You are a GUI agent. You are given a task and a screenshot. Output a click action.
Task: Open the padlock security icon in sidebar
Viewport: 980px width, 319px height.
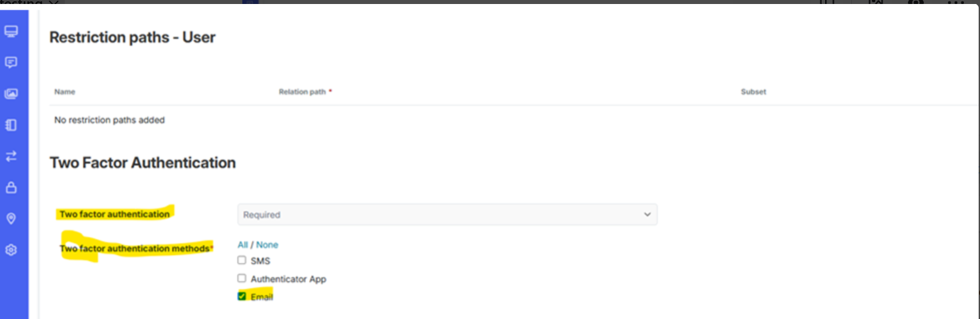11,188
